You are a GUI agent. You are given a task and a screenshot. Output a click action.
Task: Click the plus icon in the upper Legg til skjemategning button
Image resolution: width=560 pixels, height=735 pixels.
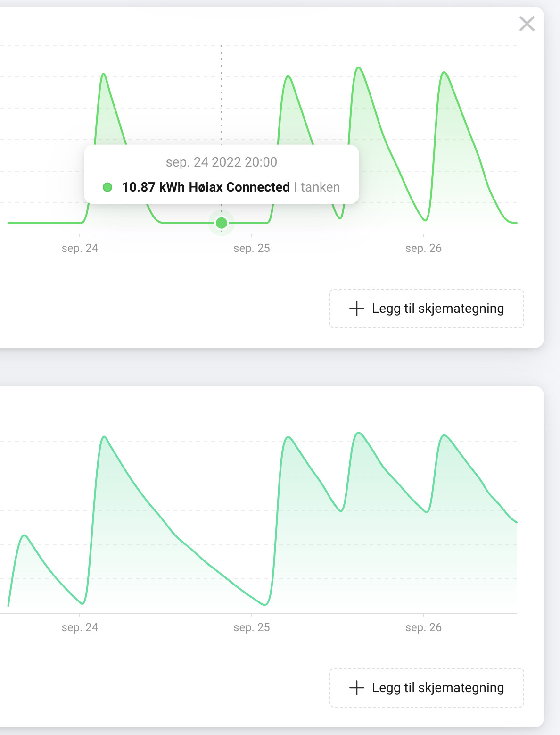pyautogui.click(x=357, y=309)
